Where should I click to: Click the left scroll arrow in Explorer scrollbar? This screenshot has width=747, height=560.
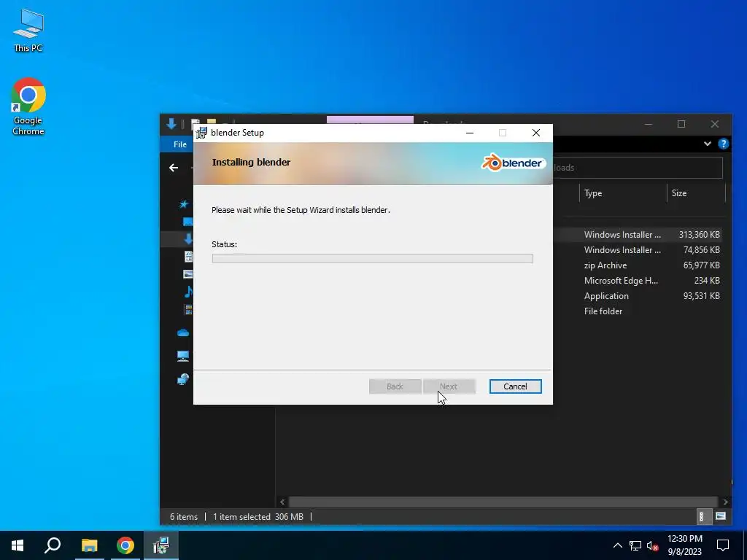[x=282, y=502]
